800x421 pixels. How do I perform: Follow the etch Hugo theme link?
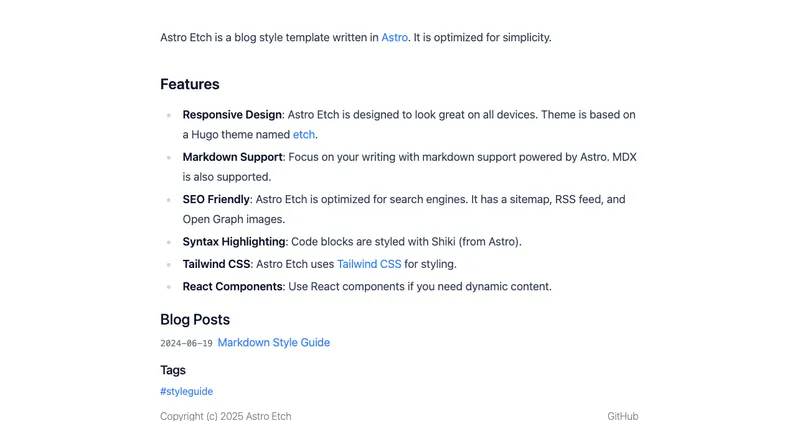[304, 134]
